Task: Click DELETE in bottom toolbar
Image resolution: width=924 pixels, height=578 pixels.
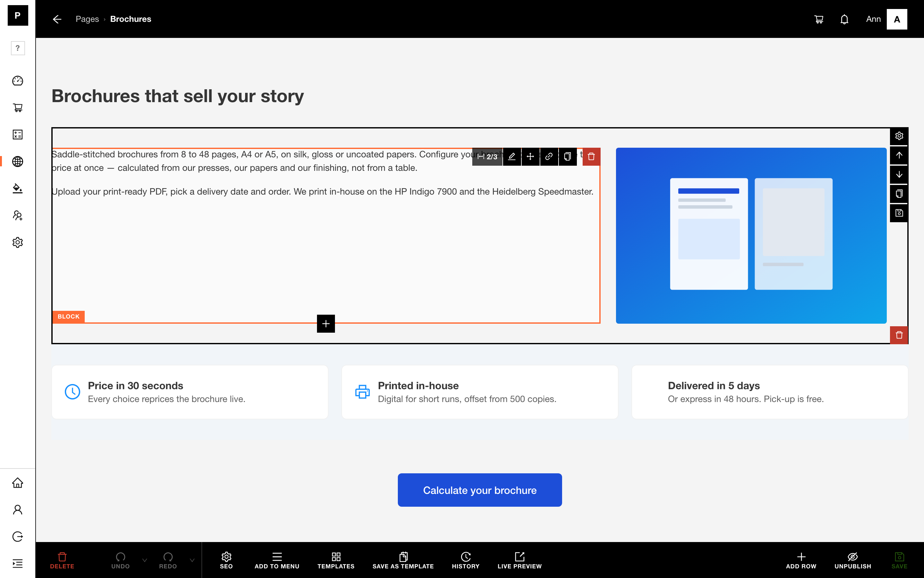Action: [62, 560]
